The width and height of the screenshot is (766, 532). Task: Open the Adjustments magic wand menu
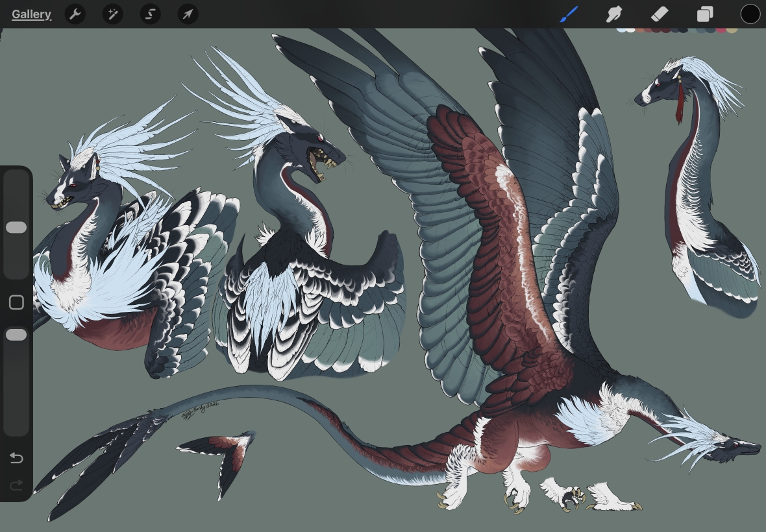pos(113,14)
